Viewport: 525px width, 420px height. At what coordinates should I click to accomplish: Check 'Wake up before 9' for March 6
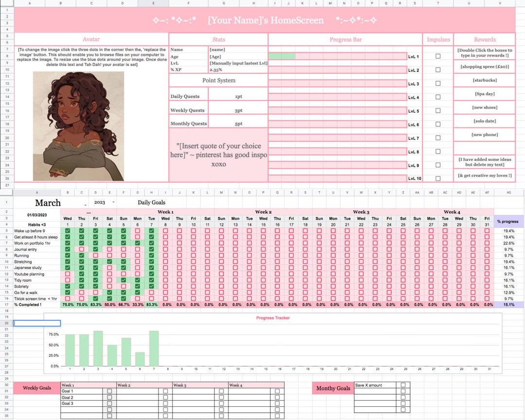coord(138,231)
